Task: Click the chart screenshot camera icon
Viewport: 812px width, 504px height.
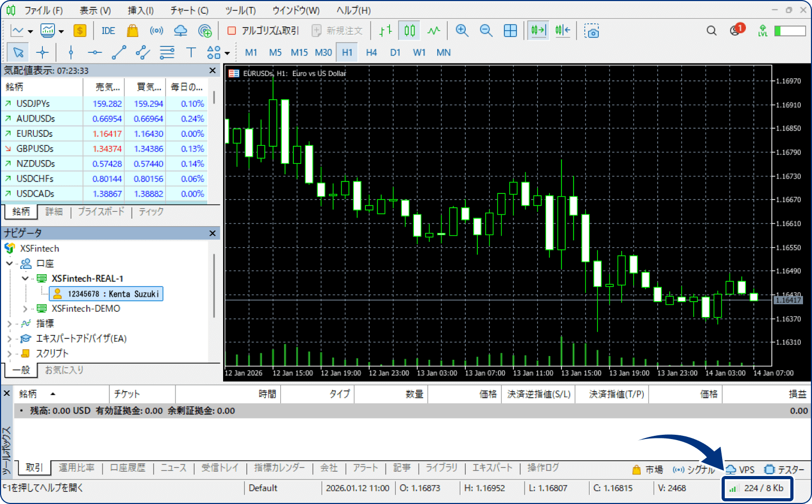Action: [592, 31]
